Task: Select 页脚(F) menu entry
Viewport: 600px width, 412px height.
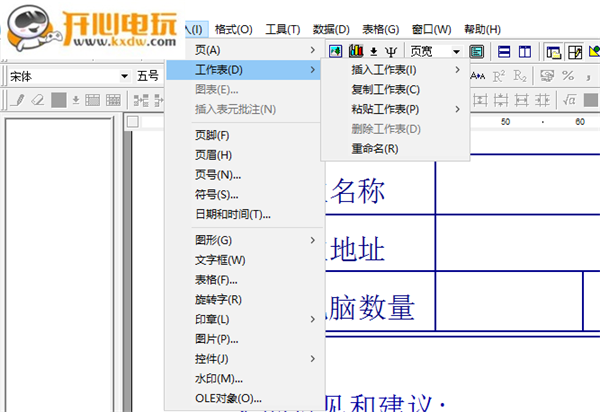Action: 243,135
